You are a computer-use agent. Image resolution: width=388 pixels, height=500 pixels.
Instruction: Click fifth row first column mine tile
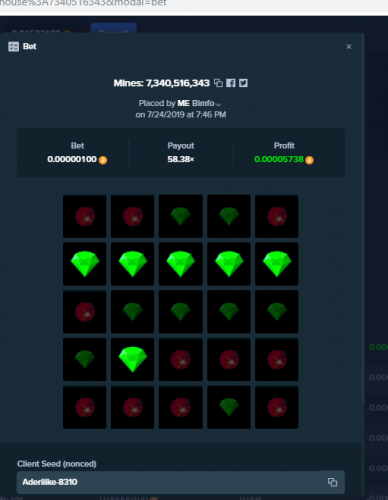click(85, 407)
